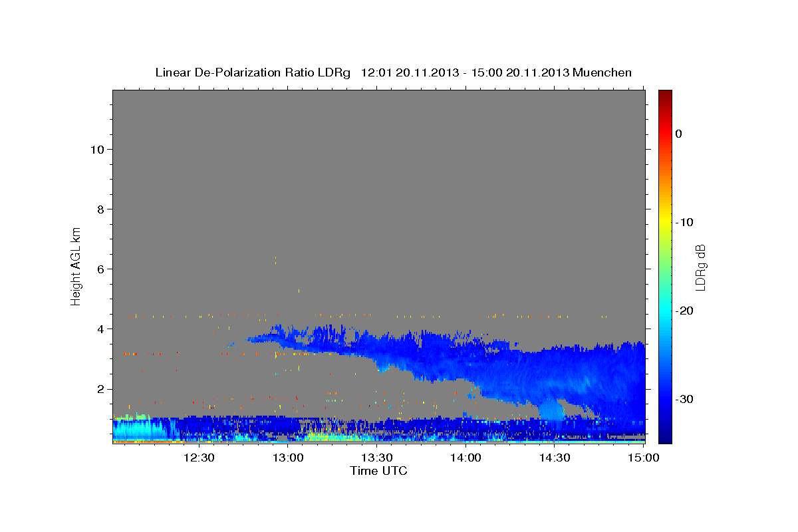Click the 'Muenchen' location in the title
This screenshot has width=798, height=532.
(x=602, y=72)
